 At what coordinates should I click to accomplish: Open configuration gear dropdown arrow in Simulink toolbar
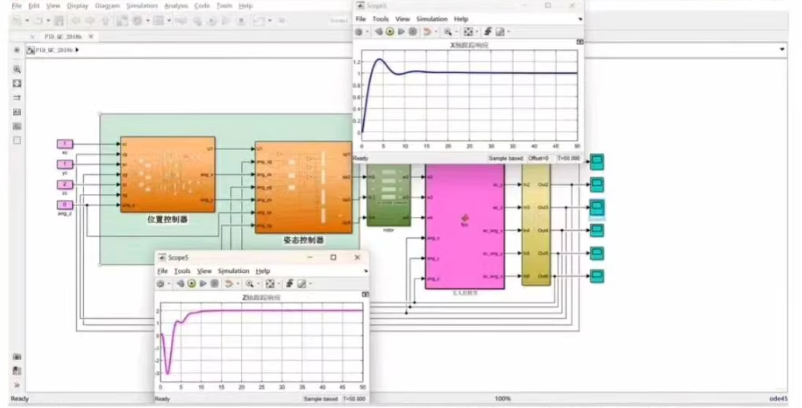point(148,21)
